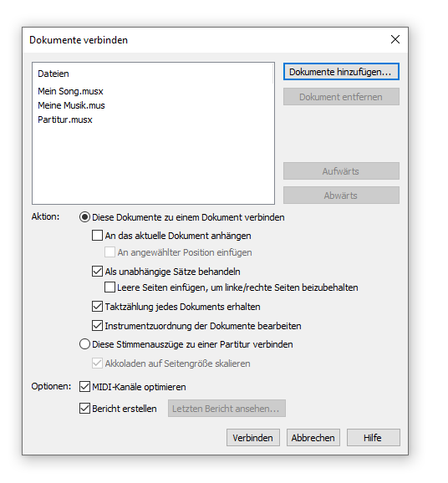Uncheck MIDI-Kanäle optimieren
Image resolution: width=448 pixels, height=483 pixels.
pyautogui.click(x=84, y=387)
